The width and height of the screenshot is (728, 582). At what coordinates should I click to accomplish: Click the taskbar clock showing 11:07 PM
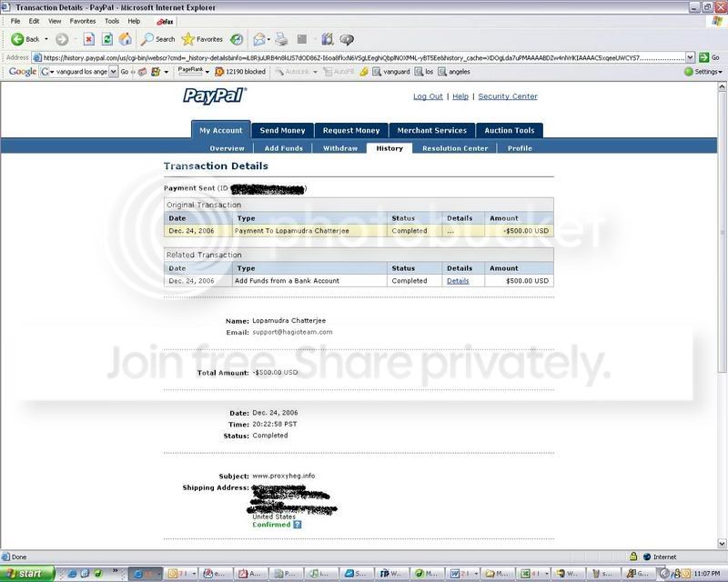coord(707,574)
